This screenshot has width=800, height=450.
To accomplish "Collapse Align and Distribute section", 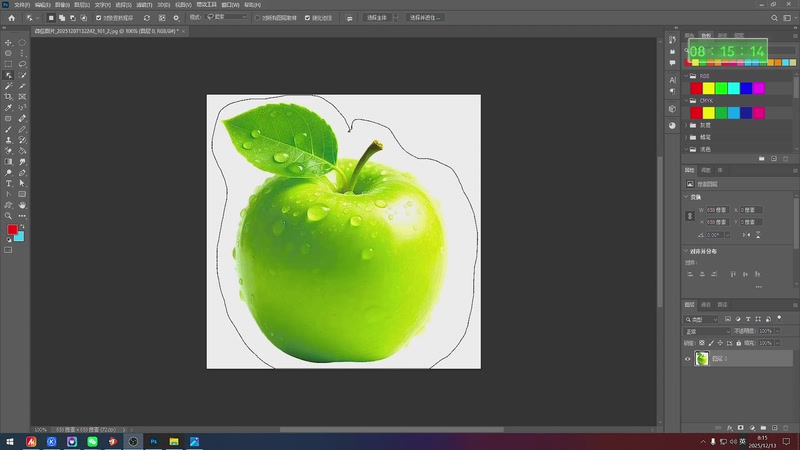I will 686,251.
